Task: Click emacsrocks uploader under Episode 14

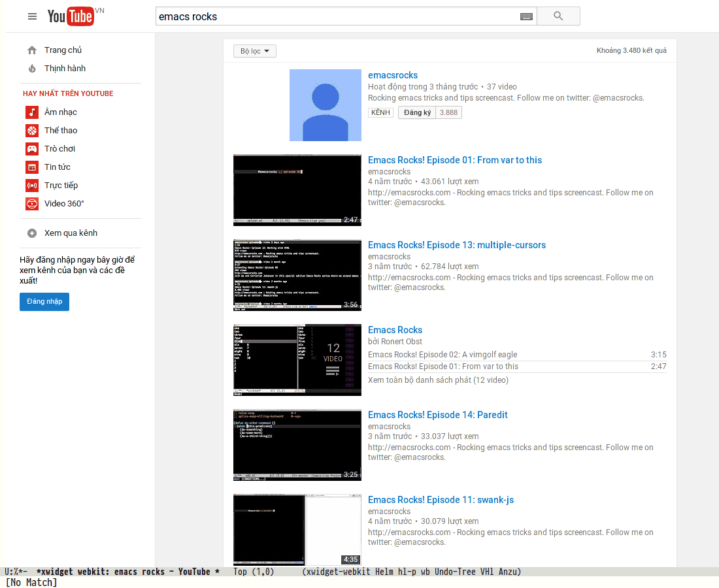Action: [x=389, y=427]
